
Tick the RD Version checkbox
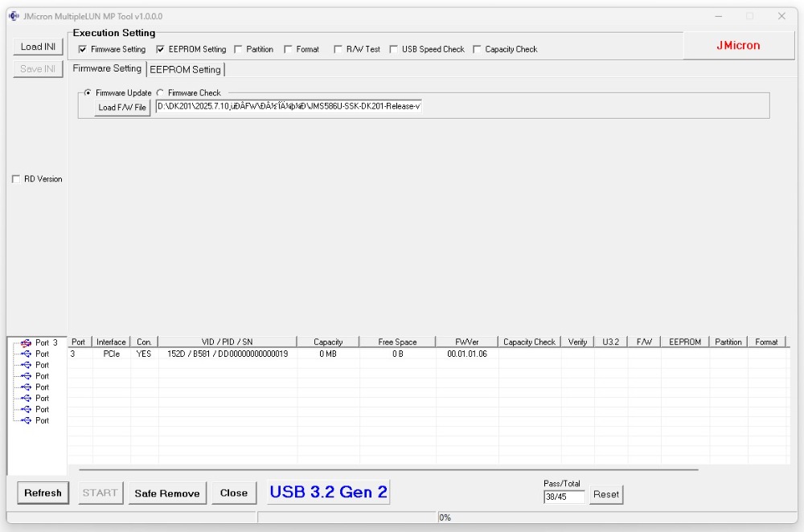tap(16, 179)
